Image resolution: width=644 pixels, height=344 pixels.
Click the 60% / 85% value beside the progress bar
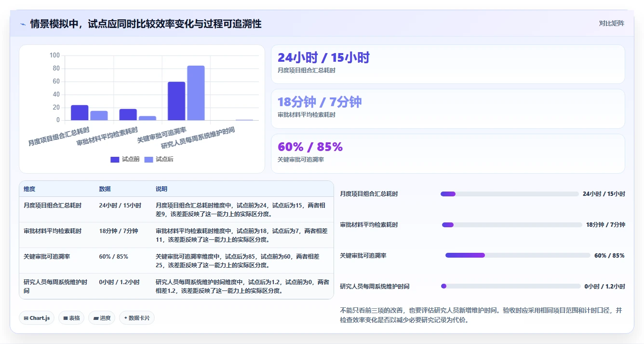click(609, 255)
